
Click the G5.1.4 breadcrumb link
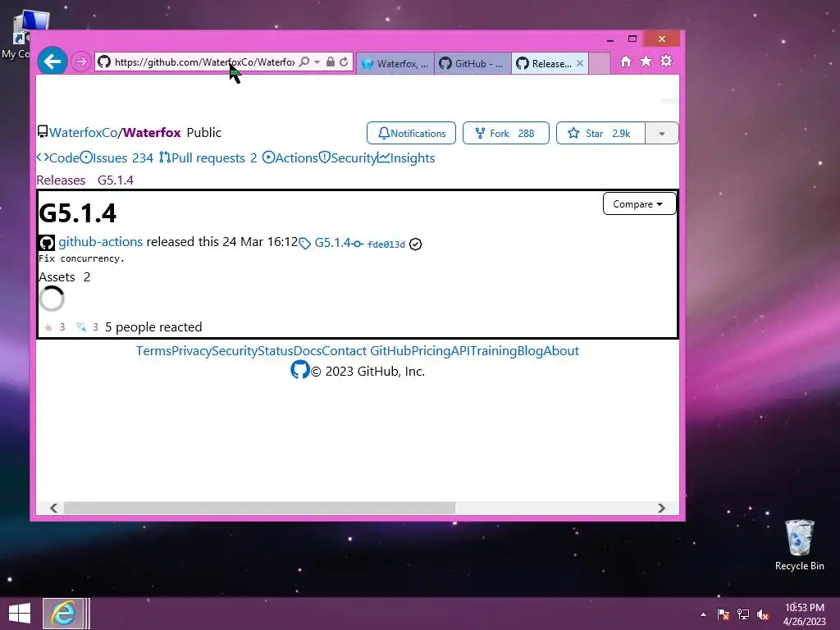[x=115, y=180]
